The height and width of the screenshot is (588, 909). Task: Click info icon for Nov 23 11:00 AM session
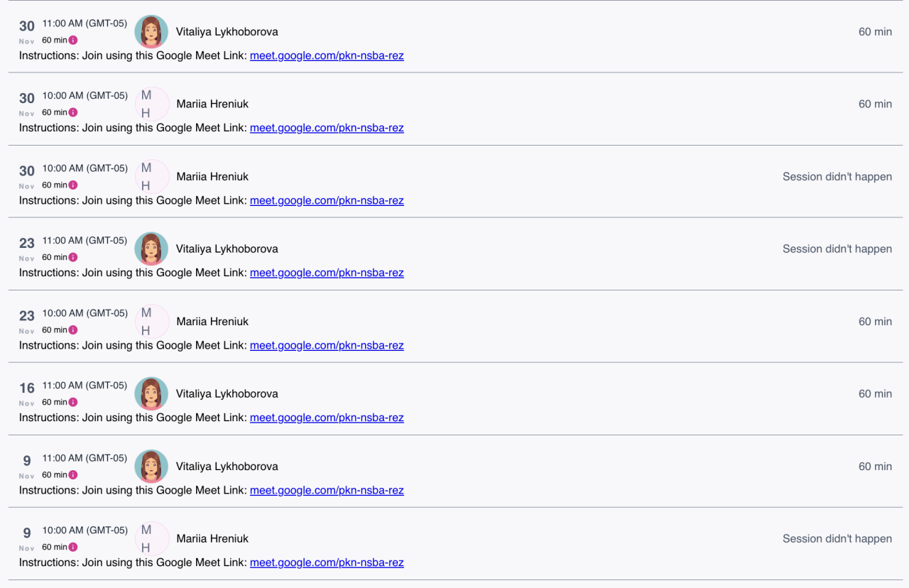[x=73, y=258]
